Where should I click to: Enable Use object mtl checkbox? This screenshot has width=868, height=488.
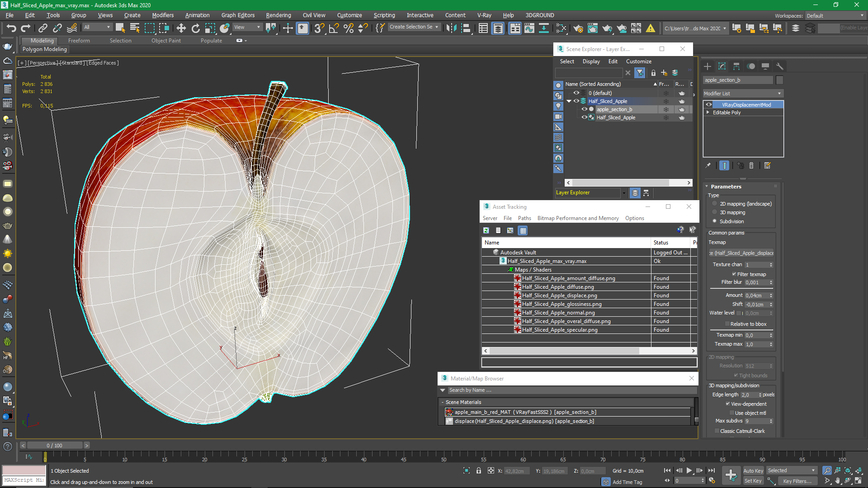(x=732, y=413)
